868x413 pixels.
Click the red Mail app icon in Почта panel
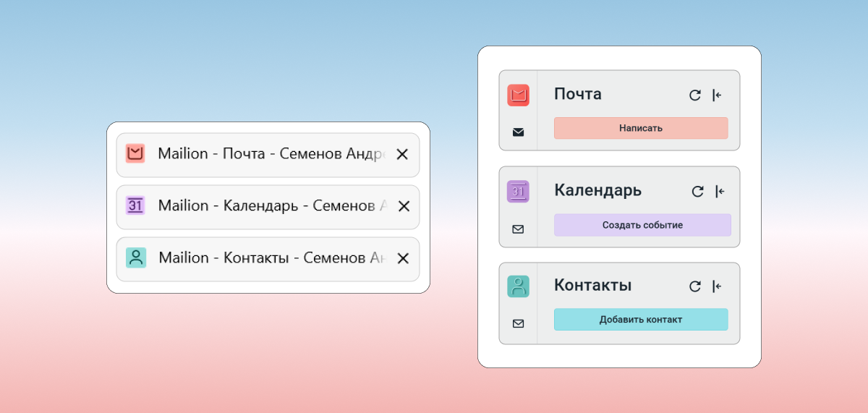click(518, 95)
